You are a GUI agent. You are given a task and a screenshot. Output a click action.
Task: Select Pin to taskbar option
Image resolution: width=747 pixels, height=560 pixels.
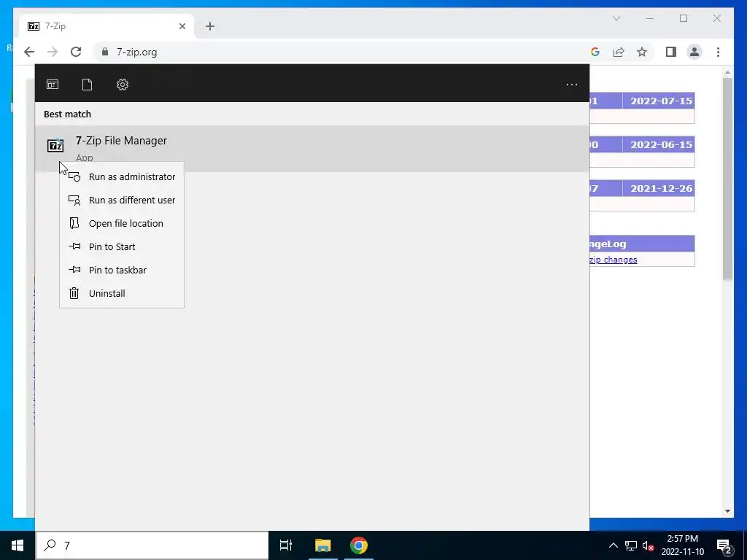tap(122, 270)
